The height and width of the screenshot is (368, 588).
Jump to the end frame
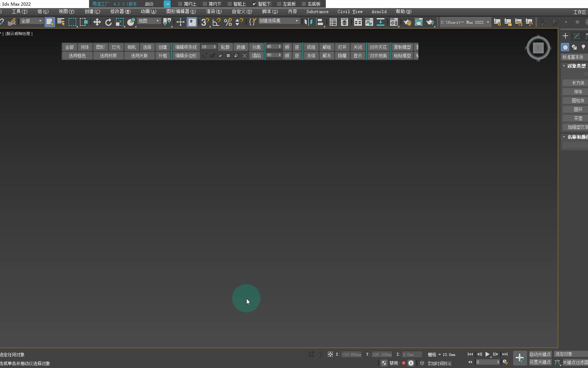505,354
